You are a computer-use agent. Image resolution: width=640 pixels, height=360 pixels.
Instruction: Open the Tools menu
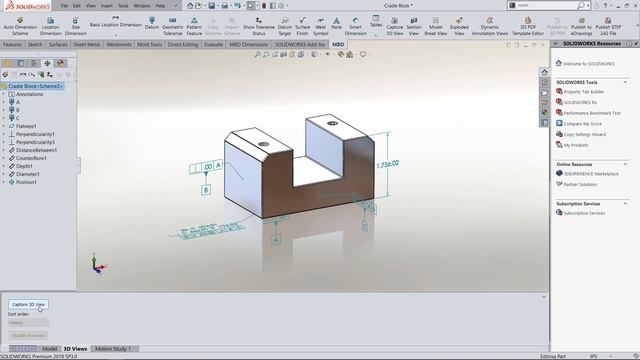(x=123, y=6)
